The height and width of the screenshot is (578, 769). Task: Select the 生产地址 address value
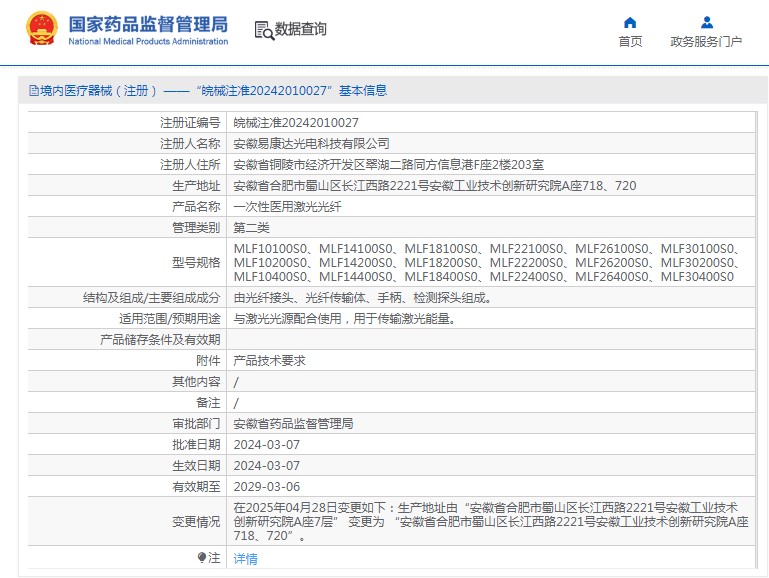pyautogui.click(x=435, y=186)
